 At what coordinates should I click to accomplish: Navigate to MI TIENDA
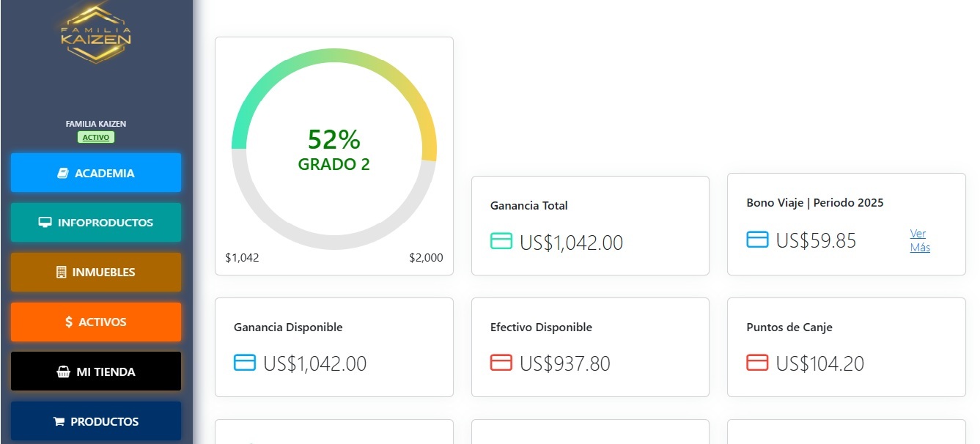(96, 372)
